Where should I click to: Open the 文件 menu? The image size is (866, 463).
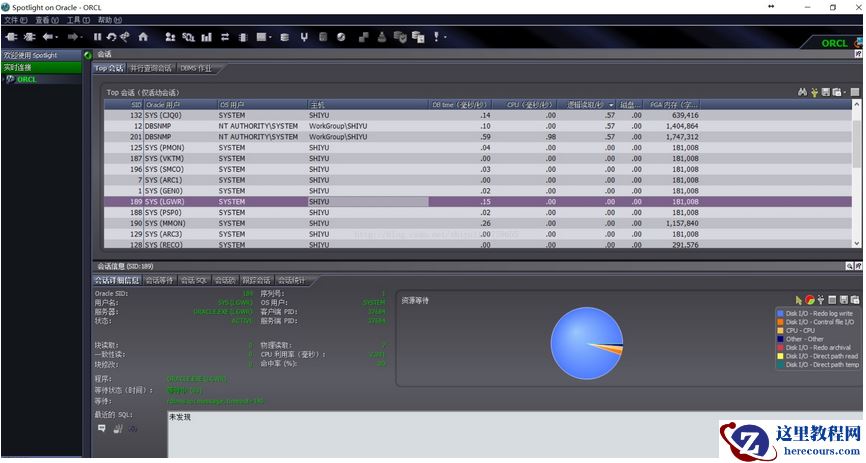click(16, 20)
